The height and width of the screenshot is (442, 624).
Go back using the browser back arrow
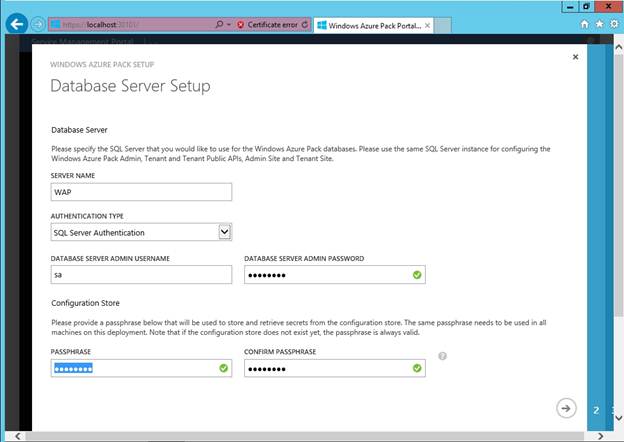pos(17,24)
